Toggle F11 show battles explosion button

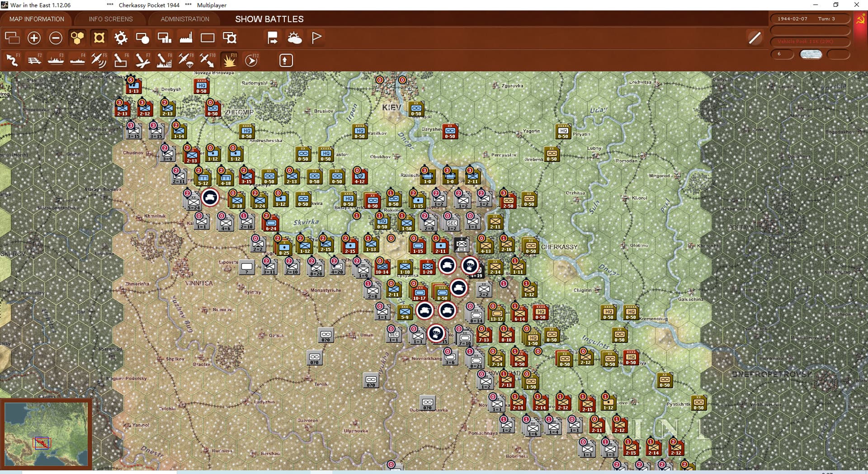229,60
